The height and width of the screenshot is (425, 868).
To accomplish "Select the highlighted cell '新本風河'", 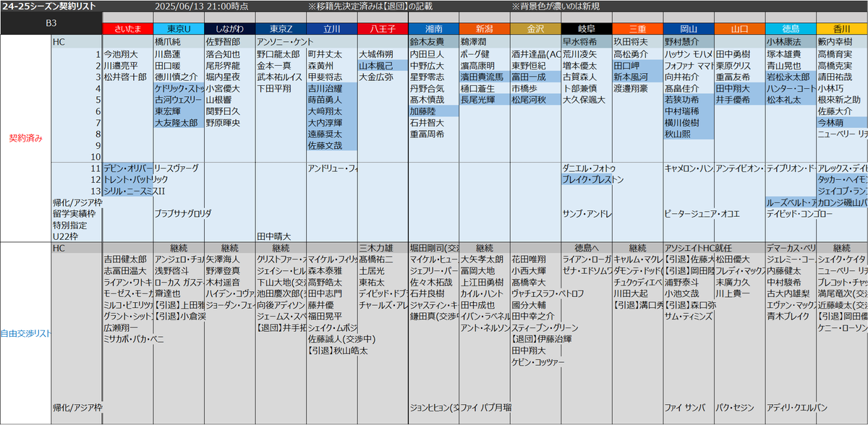I will click(637, 76).
